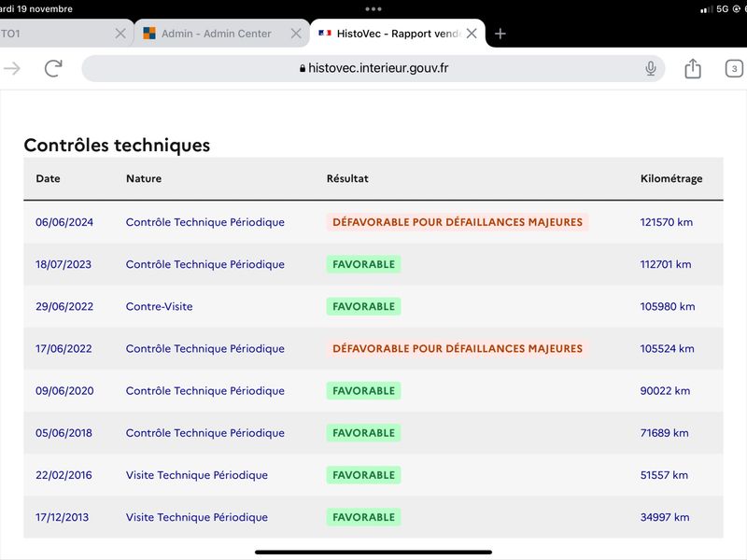747x560 pixels.
Task: Select date 17/06/2022
Action: click(x=63, y=348)
